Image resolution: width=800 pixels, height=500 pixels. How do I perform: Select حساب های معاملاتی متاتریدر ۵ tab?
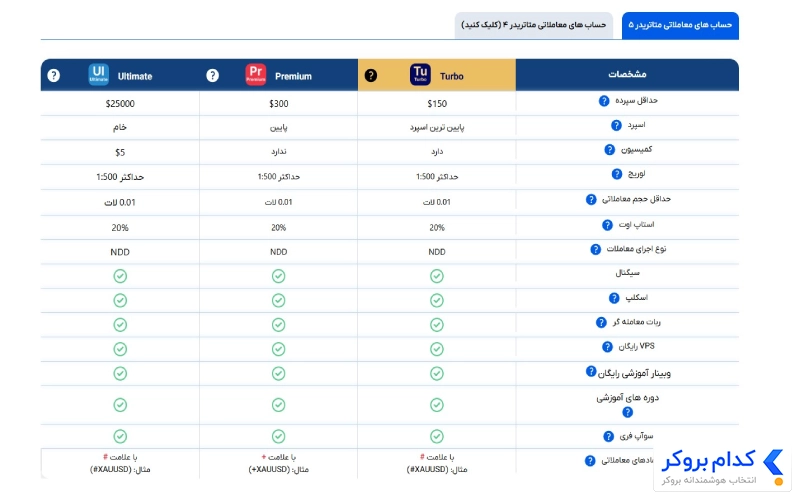pyautogui.click(x=680, y=25)
